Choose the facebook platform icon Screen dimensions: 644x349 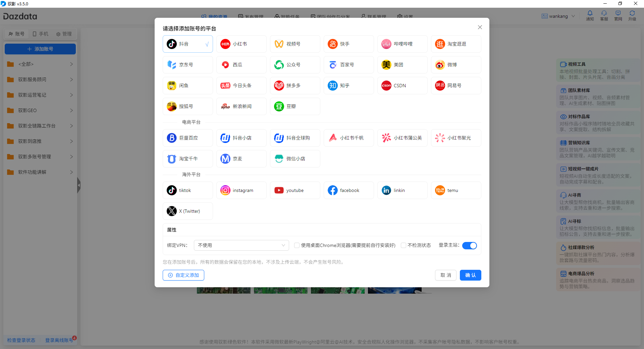(333, 190)
